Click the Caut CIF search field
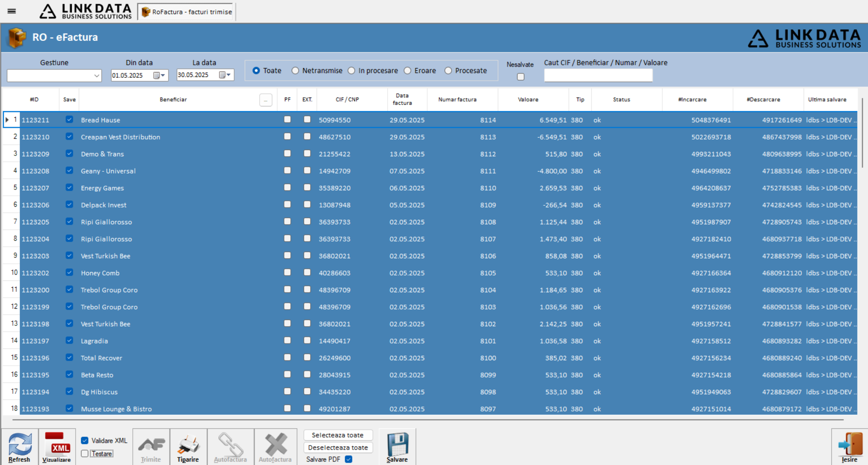This screenshot has height=465, width=868. (x=598, y=76)
